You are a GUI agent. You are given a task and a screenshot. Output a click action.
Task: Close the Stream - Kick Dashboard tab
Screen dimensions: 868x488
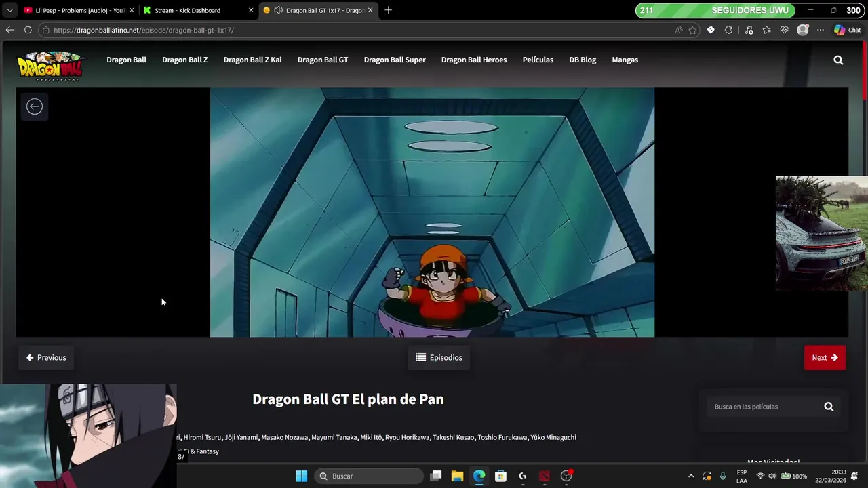[251, 10]
